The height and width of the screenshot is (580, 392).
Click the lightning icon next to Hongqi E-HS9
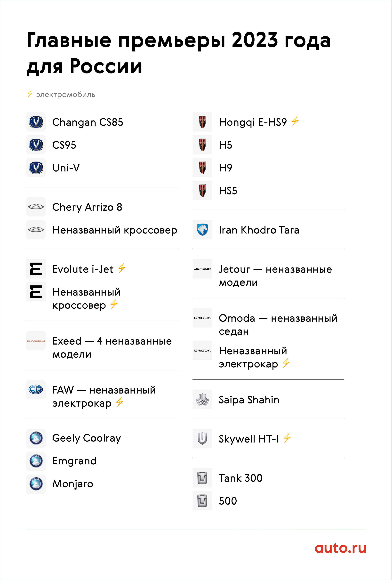tap(295, 121)
